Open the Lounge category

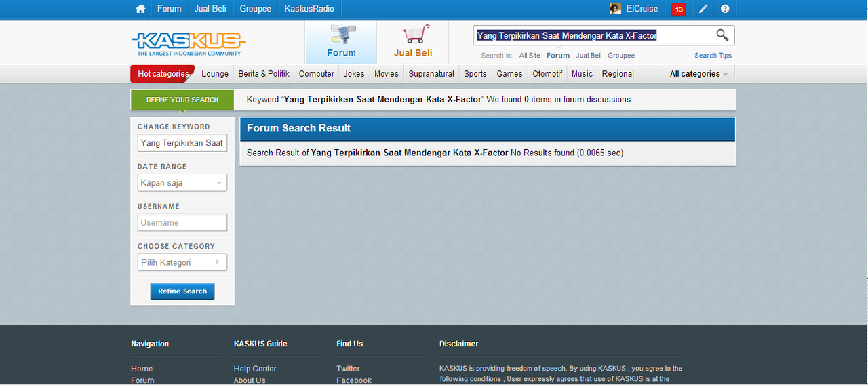[x=215, y=74]
